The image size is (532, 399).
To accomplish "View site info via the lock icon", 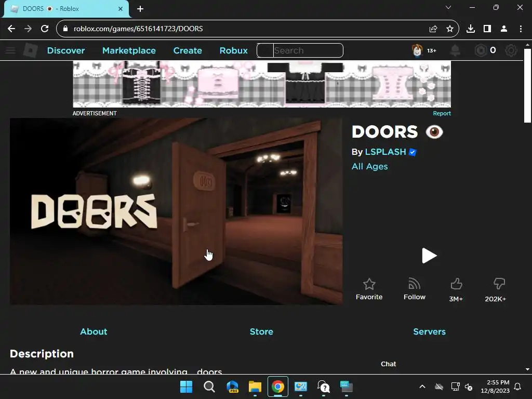I will pyautogui.click(x=65, y=29).
